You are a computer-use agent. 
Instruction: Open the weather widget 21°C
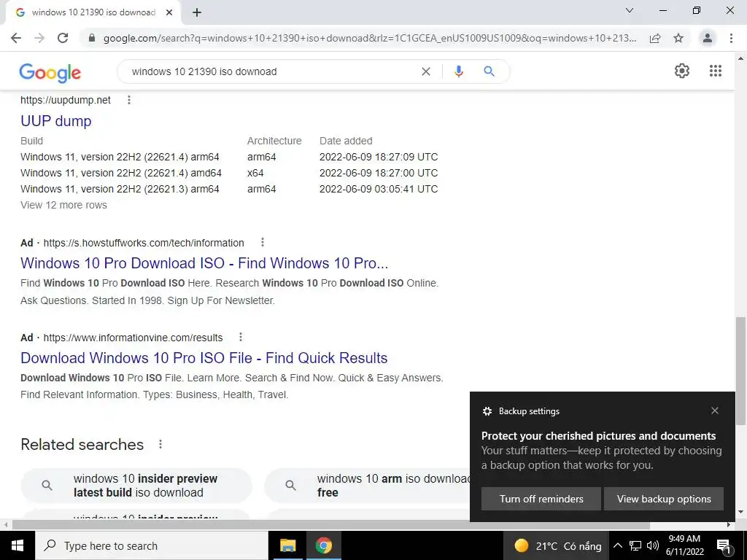point(557,545)
